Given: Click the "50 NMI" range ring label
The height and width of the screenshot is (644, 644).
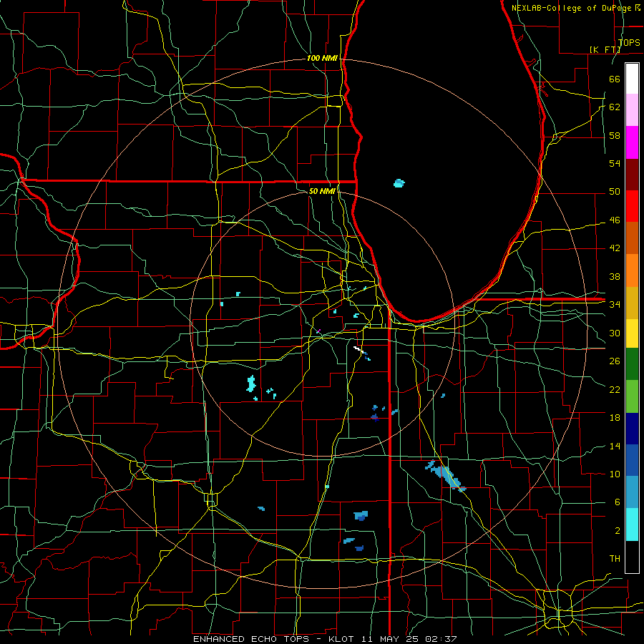Looking at the screenshot, I should click(x=322, y=191).
